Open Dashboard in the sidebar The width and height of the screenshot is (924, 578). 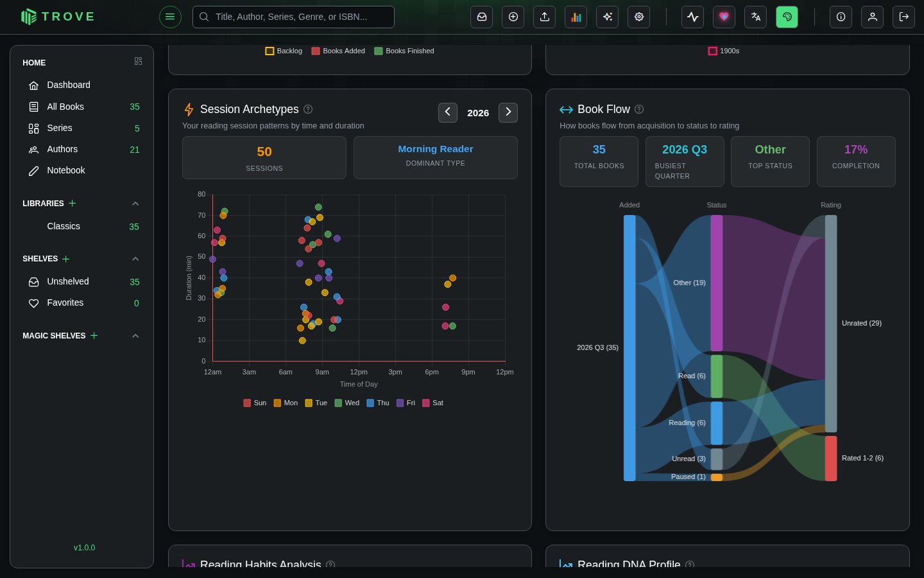point(81,85)
